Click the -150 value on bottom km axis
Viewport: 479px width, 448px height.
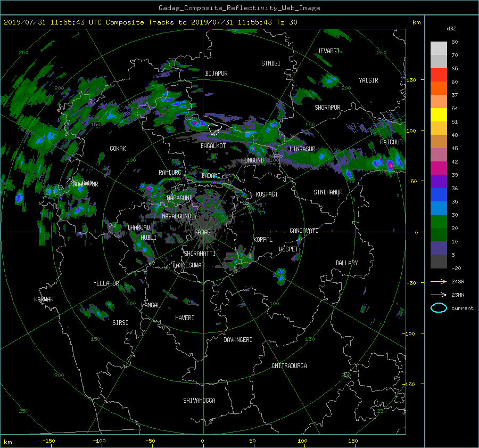[48, 441]
